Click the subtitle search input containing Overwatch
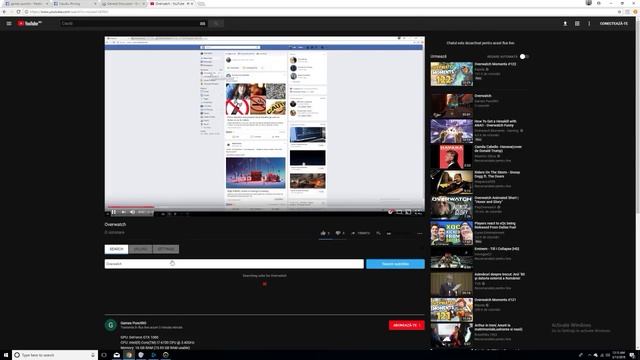This screenshot has width=640, height=360. 234,264
